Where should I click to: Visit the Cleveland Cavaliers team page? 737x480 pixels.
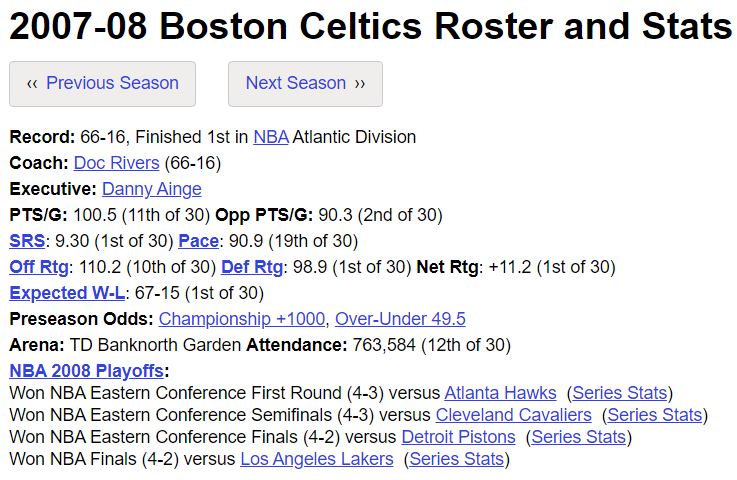[513, 415]
